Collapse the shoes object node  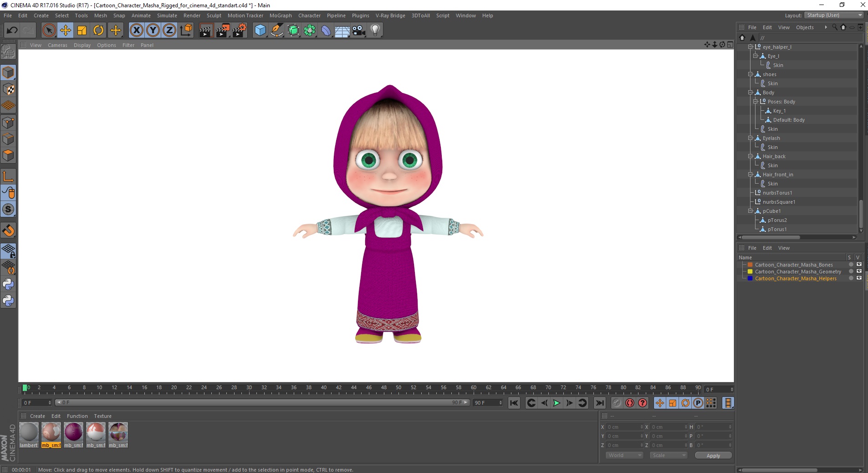coord(750,74)
